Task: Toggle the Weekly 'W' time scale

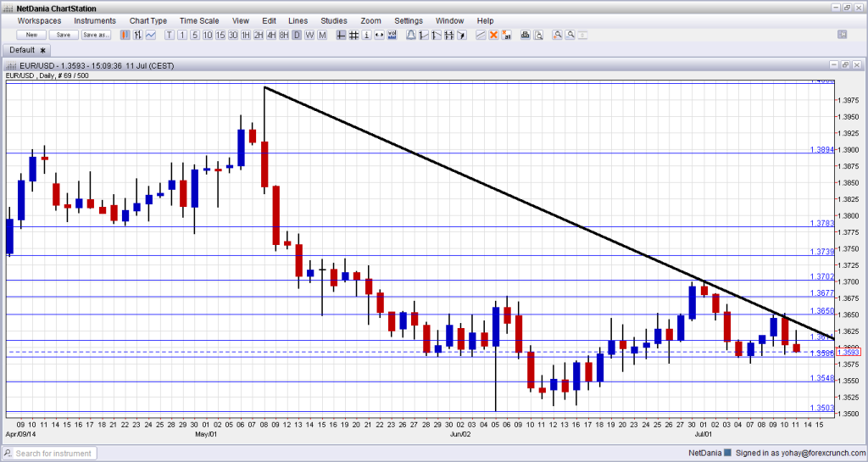Action: click(309, 35)
